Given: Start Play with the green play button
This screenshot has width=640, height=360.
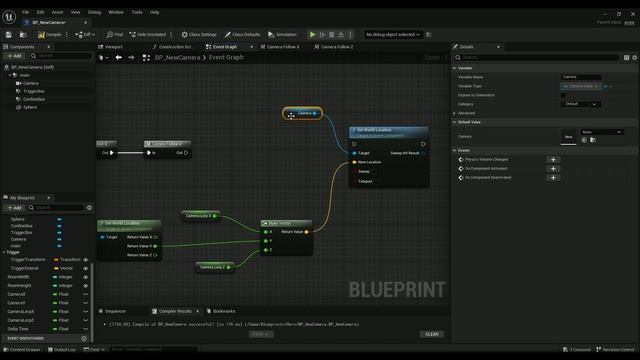Looking at the screenshot, I should tap(312, 35).
